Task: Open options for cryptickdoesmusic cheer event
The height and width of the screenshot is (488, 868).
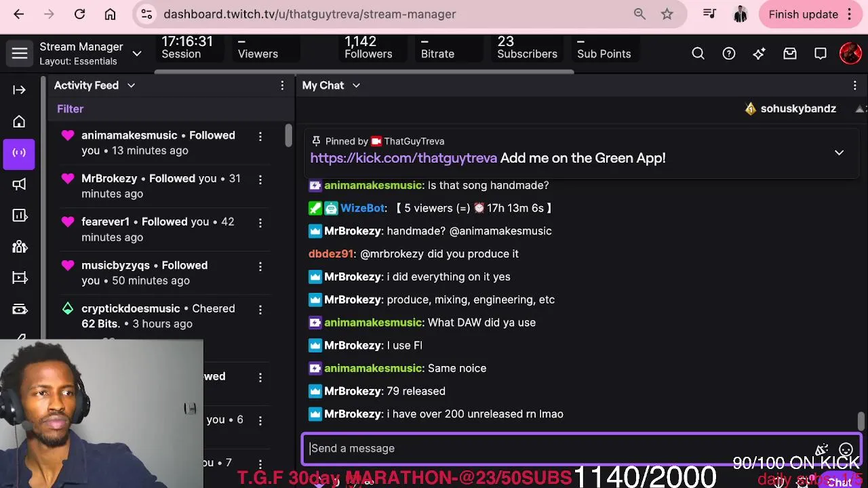Action: pos(260,310)
